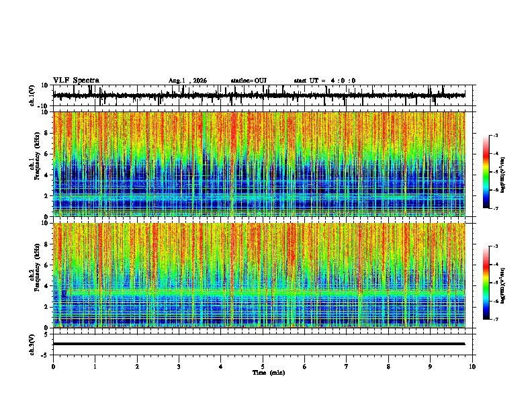Click the ch.2 "Frequency (kHz)" axis label
This screenshot has height=411, width=532.
click(x=38, y=267)
